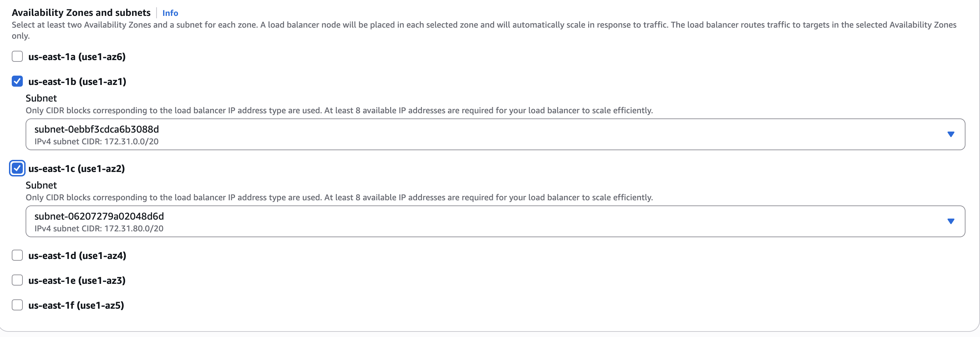Image resolution: width=980 pixels, height=337 pixels.
Task: Click the subnet-06207279a02048d6d selection text
Action: tap(99, 216)
